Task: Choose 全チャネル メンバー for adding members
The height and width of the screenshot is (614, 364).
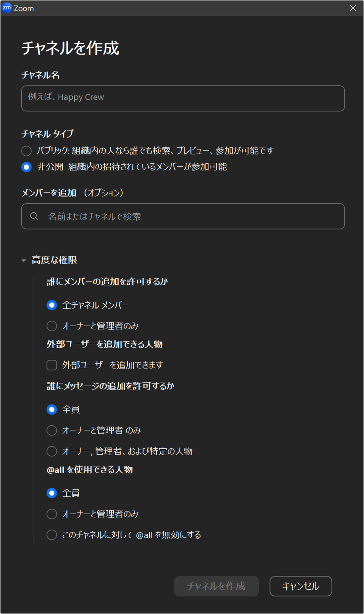Action: tap(52, 305)
